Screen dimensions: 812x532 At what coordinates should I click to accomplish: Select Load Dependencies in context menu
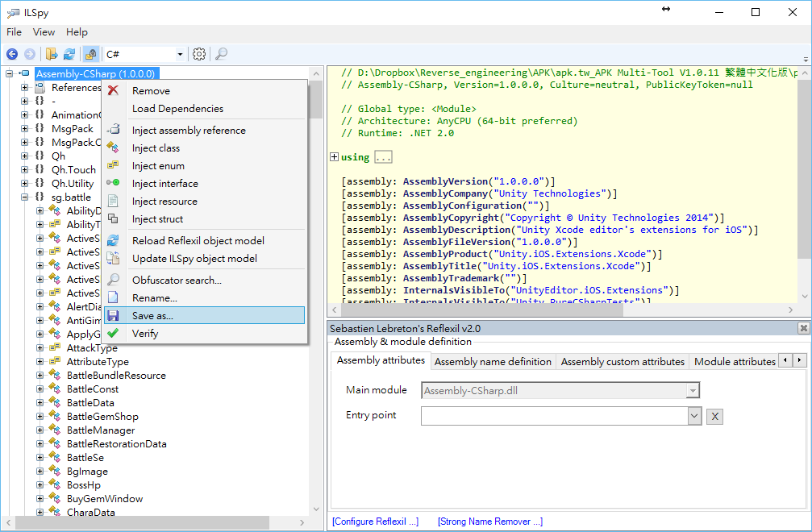click(x=205, y=109)
